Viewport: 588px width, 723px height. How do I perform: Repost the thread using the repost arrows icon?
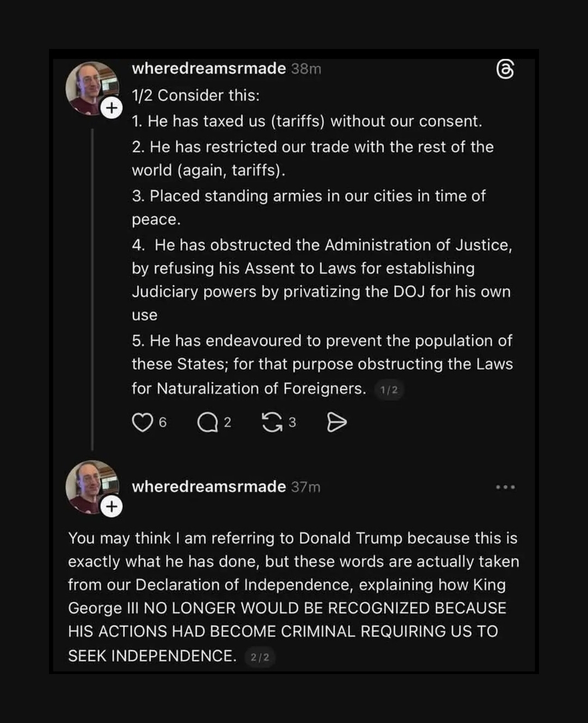click(x=272, y=422)
